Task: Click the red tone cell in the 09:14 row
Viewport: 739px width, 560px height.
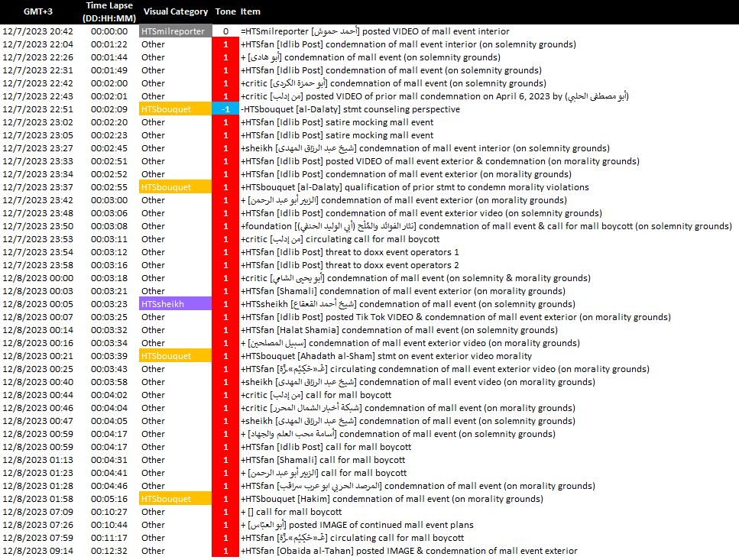Action: click(x=225, y=551)
